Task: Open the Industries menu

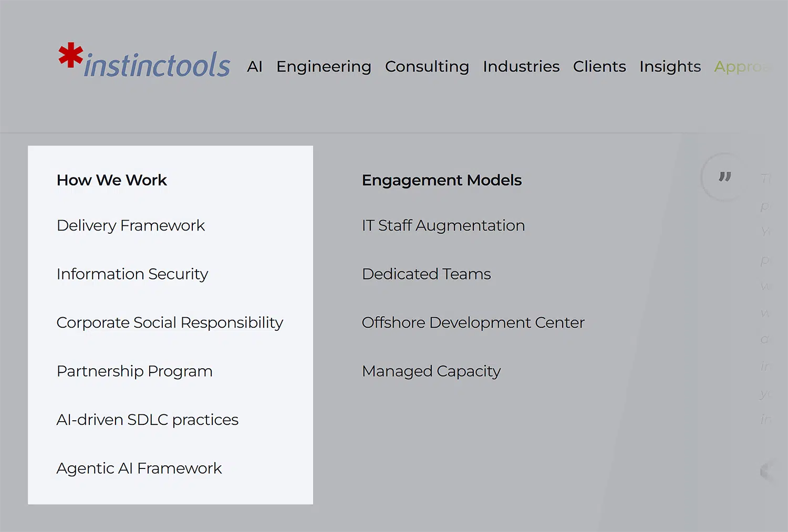Action: (x=521, y=67)
